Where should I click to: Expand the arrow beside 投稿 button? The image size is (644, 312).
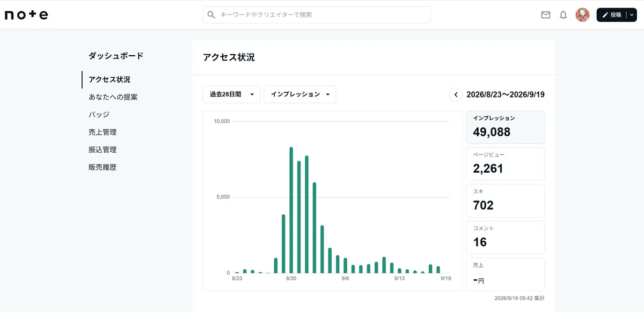(x=632, y=15)
